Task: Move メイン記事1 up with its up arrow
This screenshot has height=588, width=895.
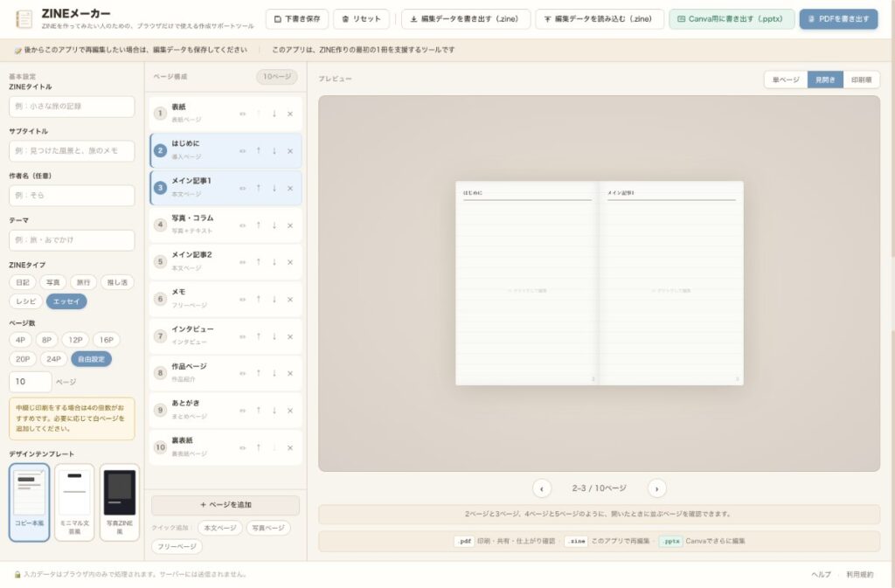Action: [x=259, y=188]
